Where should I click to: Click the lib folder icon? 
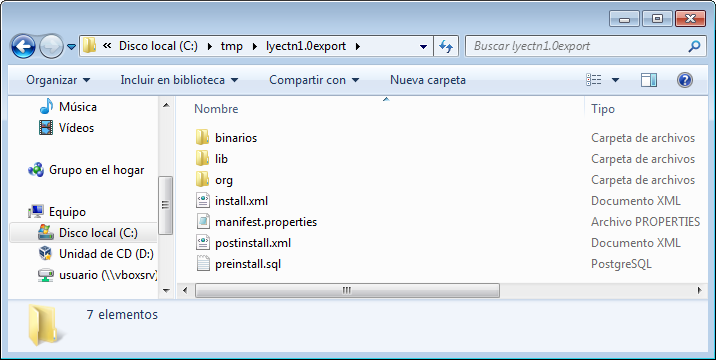pyautogui.click(x=202, y=158)
